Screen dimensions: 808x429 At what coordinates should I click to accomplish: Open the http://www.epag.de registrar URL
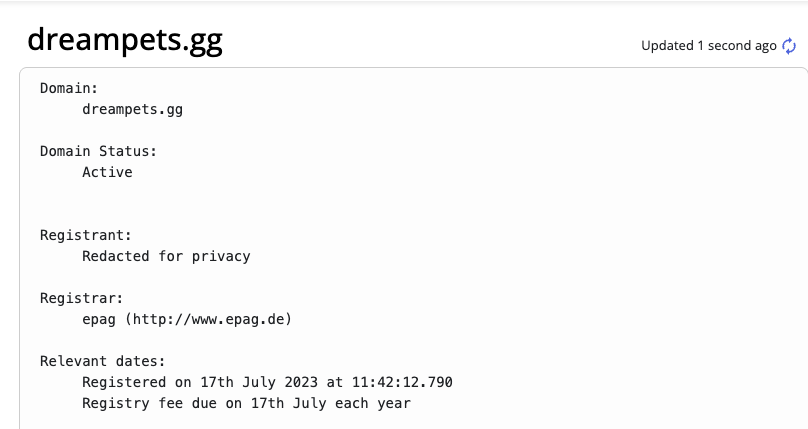pos(208,319)
